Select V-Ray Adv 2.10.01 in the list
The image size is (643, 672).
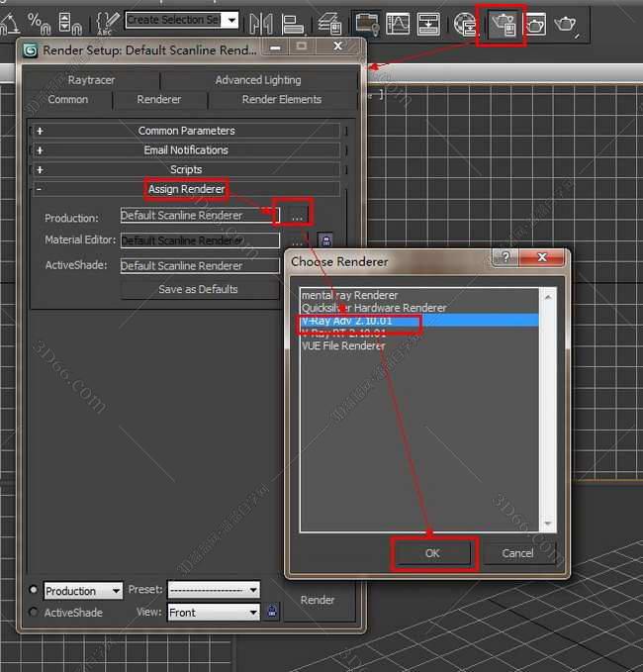point(419,321)
